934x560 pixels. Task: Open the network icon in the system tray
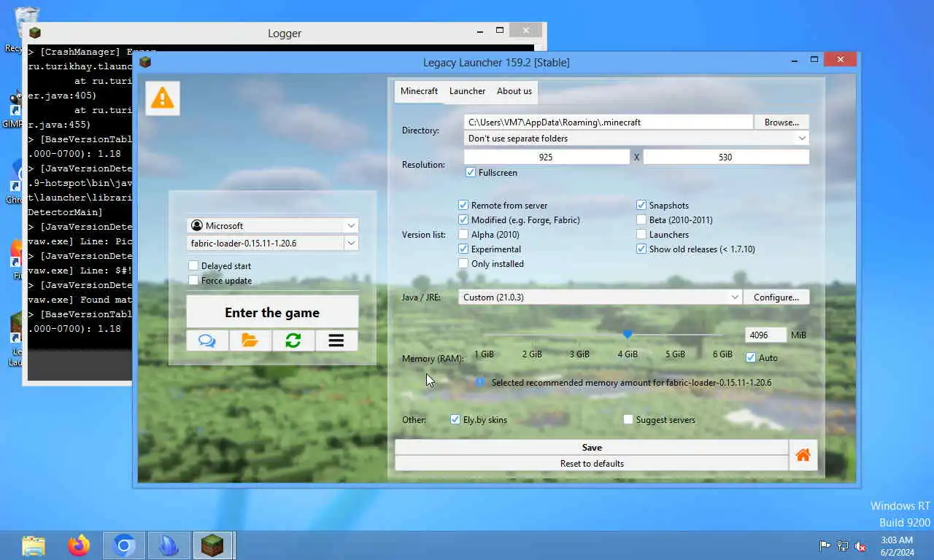[843, 546]
